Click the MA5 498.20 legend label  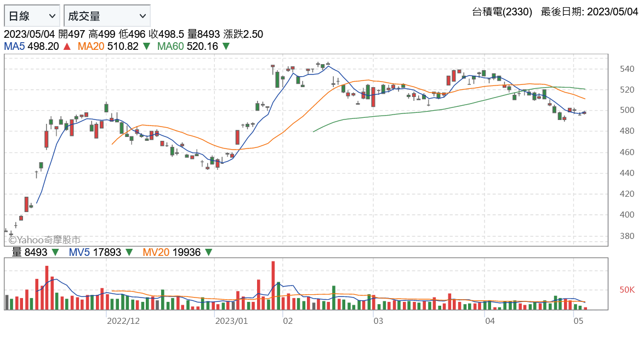tap(32, 47)
